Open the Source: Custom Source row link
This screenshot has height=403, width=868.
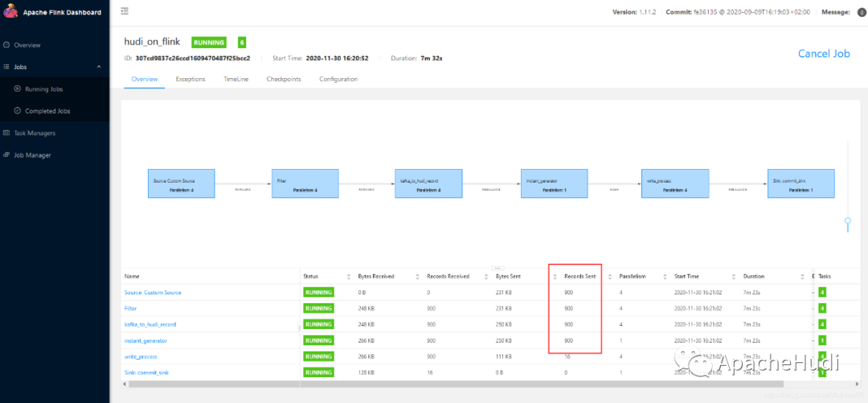click(153, 293)
